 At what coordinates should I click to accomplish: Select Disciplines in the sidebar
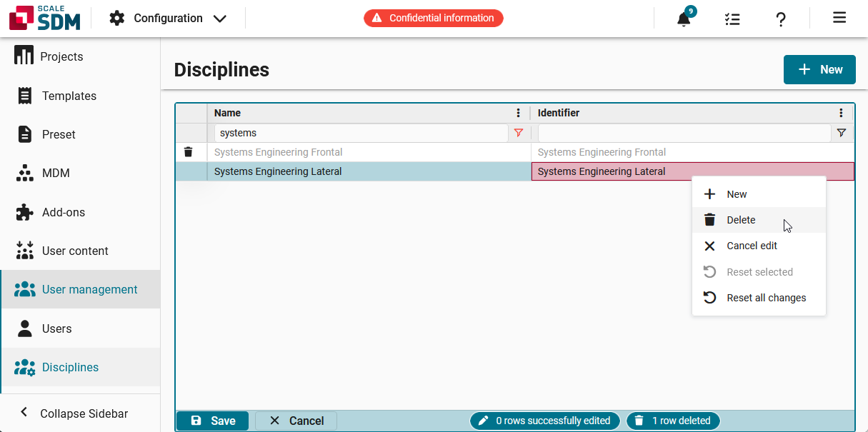[80, 367]
